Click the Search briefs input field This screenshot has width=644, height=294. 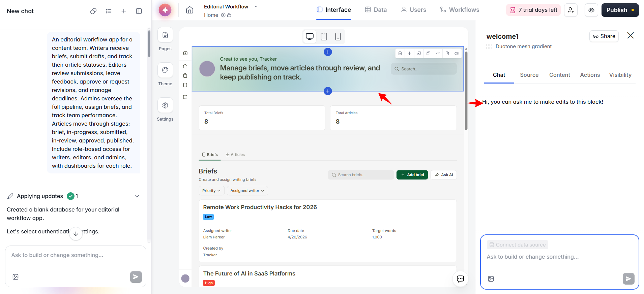pos(361,175)
